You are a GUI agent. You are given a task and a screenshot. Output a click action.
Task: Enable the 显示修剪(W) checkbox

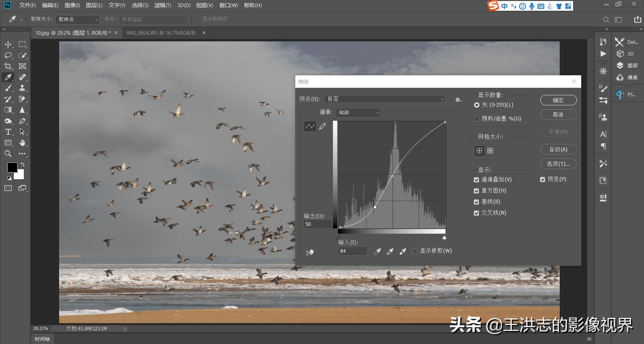pos(415,251)
